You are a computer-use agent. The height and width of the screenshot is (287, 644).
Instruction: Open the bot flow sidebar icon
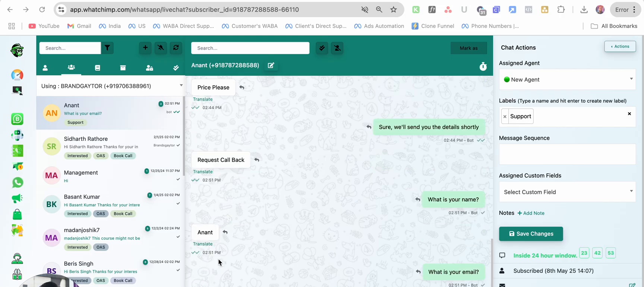17,135
